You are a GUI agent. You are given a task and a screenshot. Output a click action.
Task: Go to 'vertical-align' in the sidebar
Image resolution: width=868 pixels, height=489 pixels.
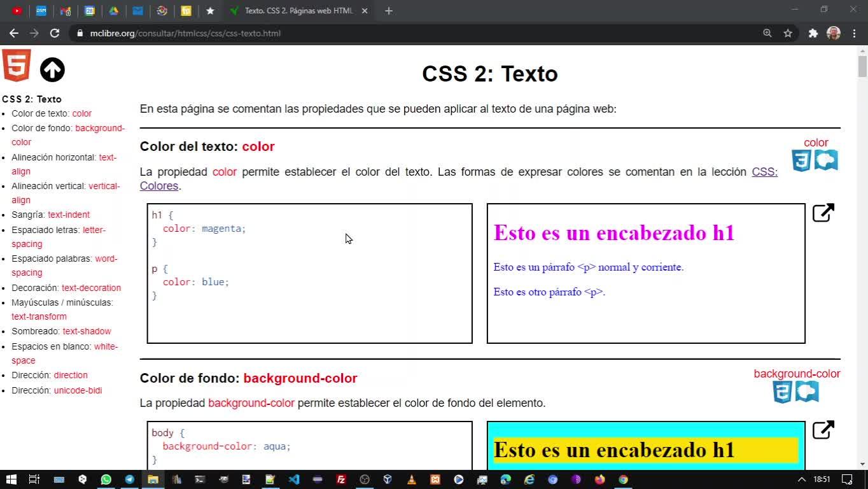click(66, 193)
